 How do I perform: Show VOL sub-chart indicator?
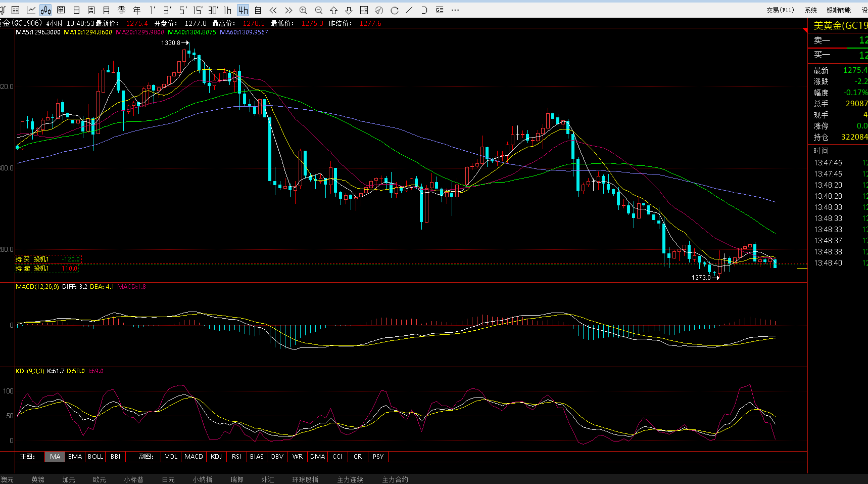pos(171,457)
